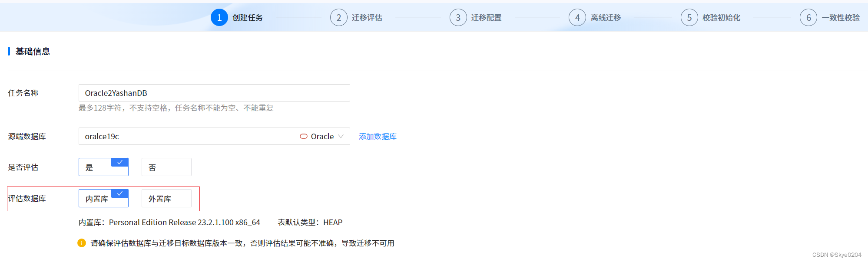Click the 任务名称 input containing Oracle2YashanDB
Screen dimensions: 868x262
click(214, 93)
